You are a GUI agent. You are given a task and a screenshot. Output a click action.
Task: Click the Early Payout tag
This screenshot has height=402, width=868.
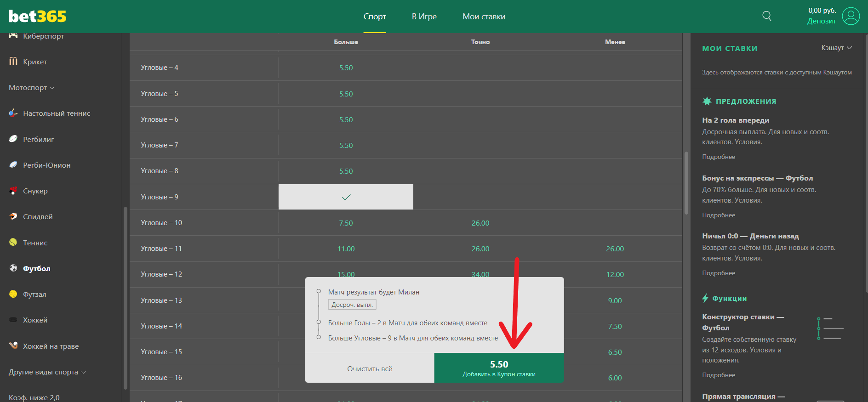coord(352,305)
